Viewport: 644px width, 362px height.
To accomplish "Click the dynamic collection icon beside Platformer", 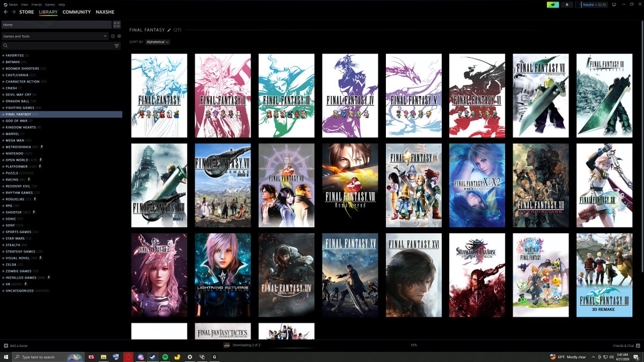I will pyautogui.click(x=40, y=166).
